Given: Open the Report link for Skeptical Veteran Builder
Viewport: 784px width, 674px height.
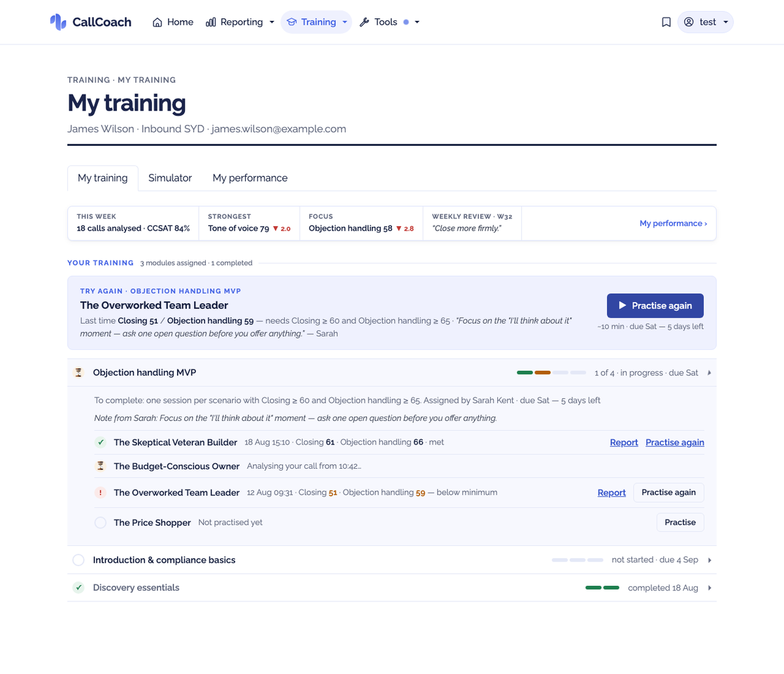Looking at the screenshot, I should coord(624,443).
